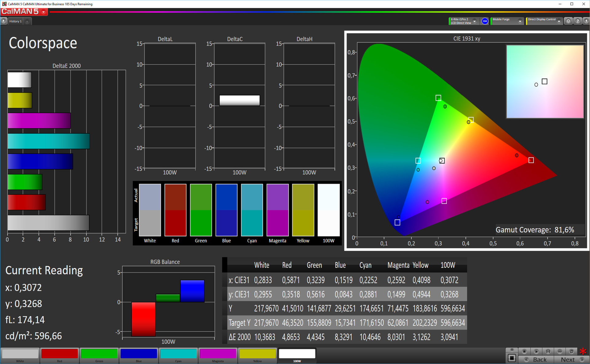Collapse the right side panel arrow

click(586, 21)
